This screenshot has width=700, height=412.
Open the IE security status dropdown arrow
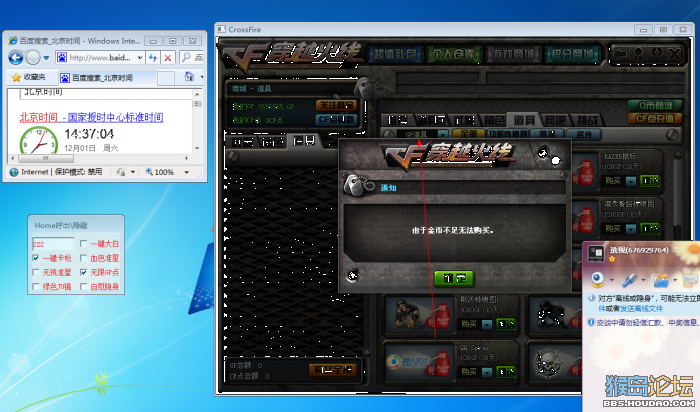pos(133,172)
